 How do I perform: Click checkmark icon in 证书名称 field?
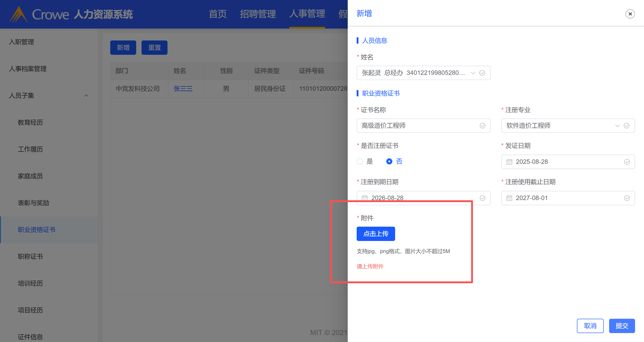point(482,125)
